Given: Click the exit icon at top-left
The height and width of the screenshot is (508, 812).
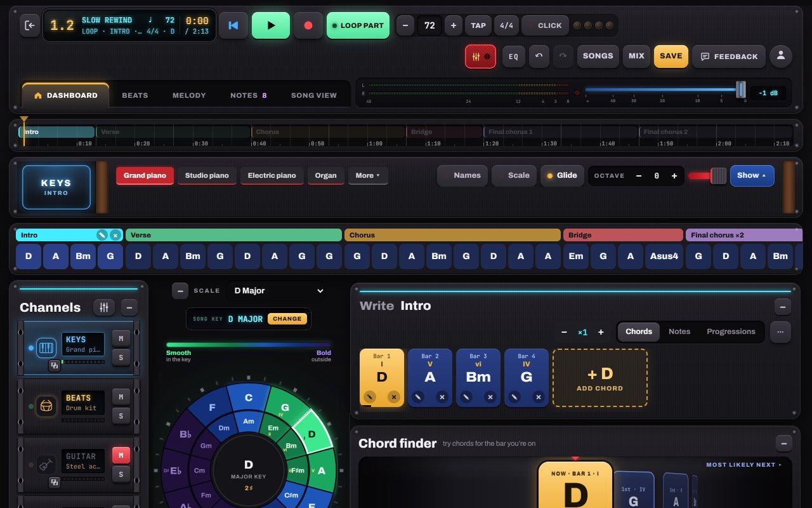Looking at the screenshot, I should [x=29, y=25].
